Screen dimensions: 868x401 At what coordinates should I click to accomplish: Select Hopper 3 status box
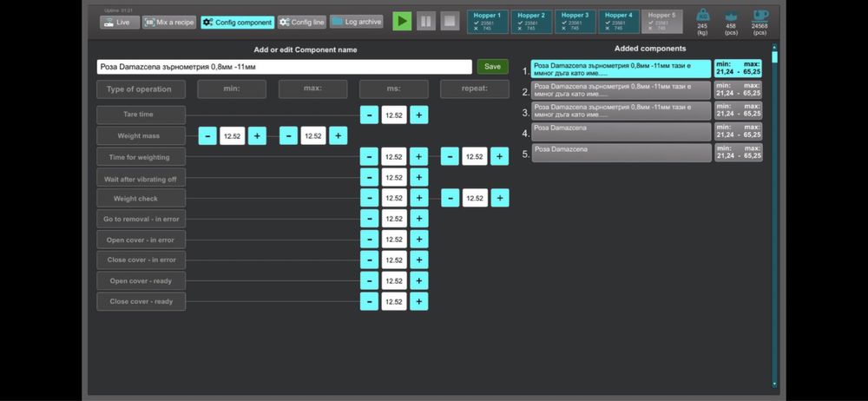(x=575, y=22)
